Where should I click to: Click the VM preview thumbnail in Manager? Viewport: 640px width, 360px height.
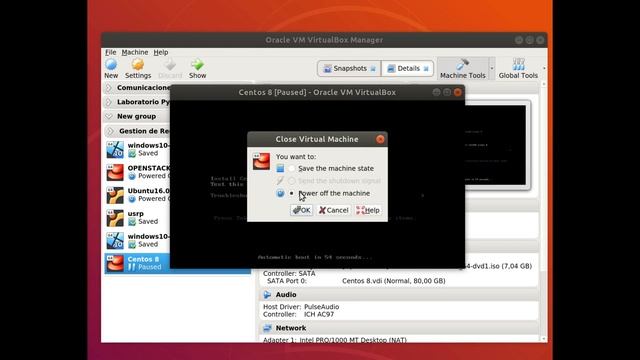click(x=496, y=145)
